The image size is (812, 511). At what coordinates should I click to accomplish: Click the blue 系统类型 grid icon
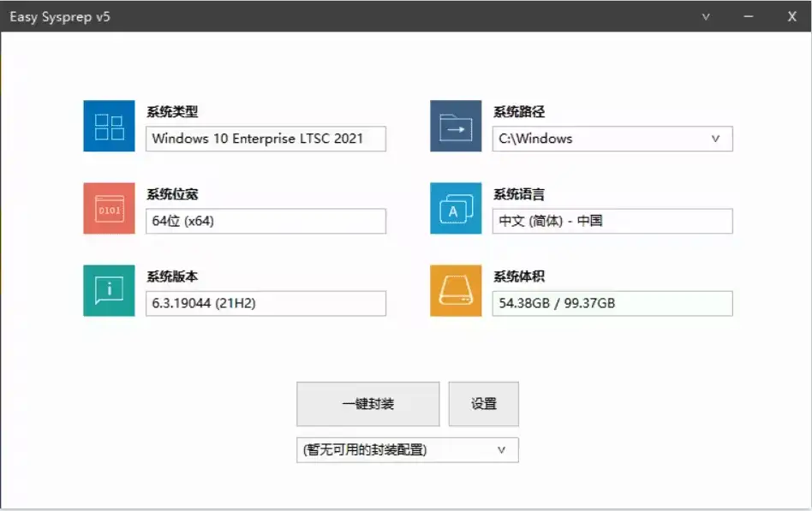pos(108,126)
